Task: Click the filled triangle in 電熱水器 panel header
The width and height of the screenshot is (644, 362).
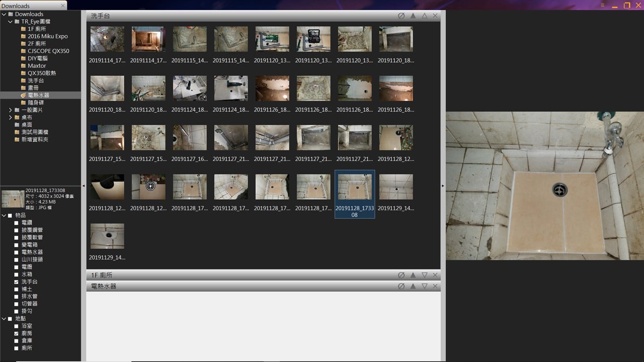Action: pos(413,286)
